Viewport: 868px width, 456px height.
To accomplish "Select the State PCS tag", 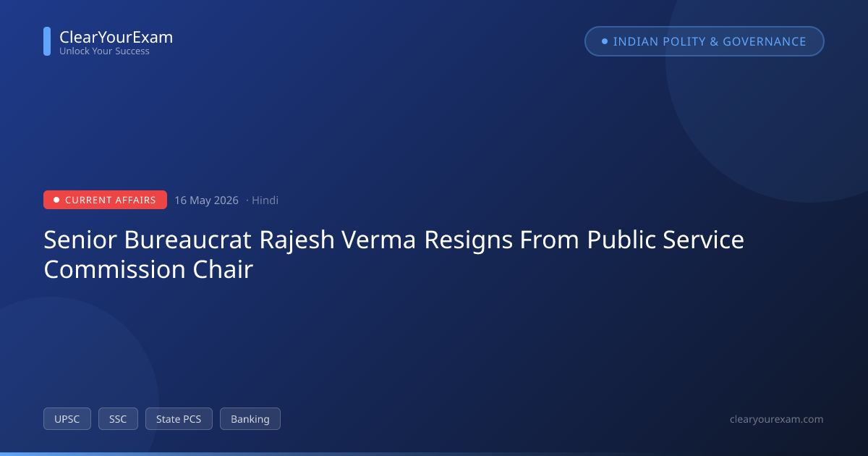I will (x=179, y=419).
